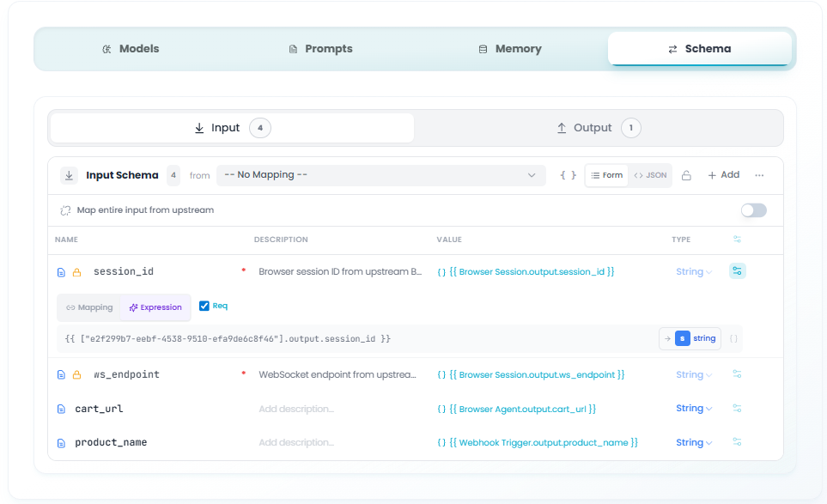
Task: Open the product_name field settings icon
Action: pyautogui.click(x=737, y=442)
